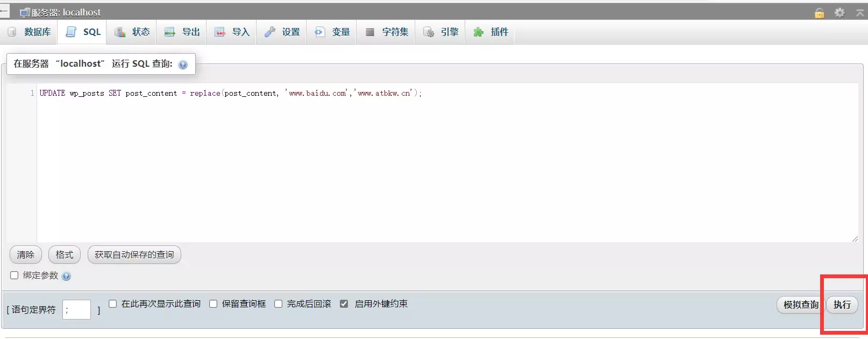The image size is (868, 339).
Task: Follow the 服务器: localhost breadcrumb link
Action: pyautogui.click(x=66, y=12)
